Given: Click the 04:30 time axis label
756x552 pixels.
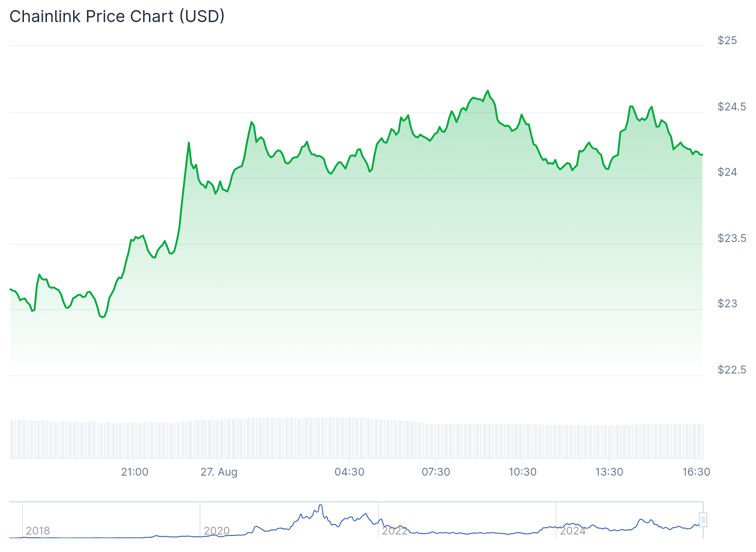Looking at the screenshot, I should 349,472.
